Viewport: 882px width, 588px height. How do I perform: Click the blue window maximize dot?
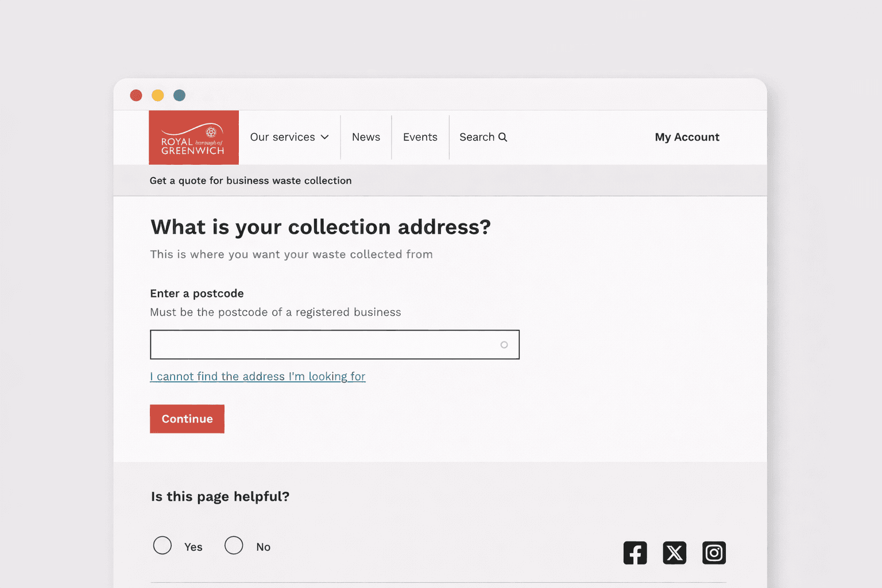pos(180,95)
